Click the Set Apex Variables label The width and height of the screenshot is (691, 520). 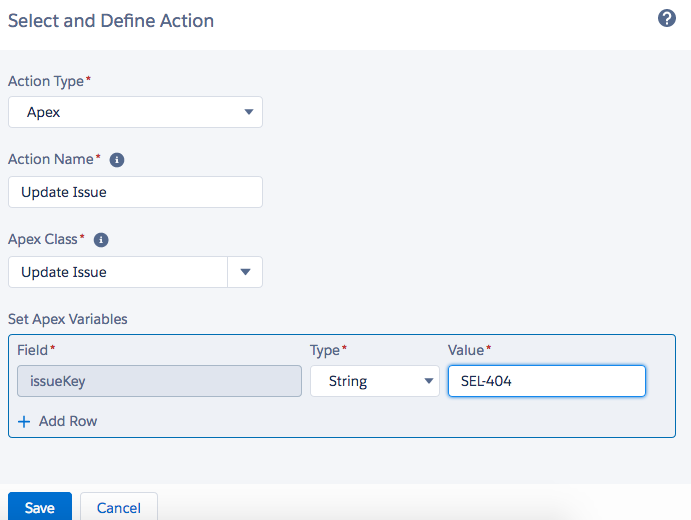click(68, 319)
